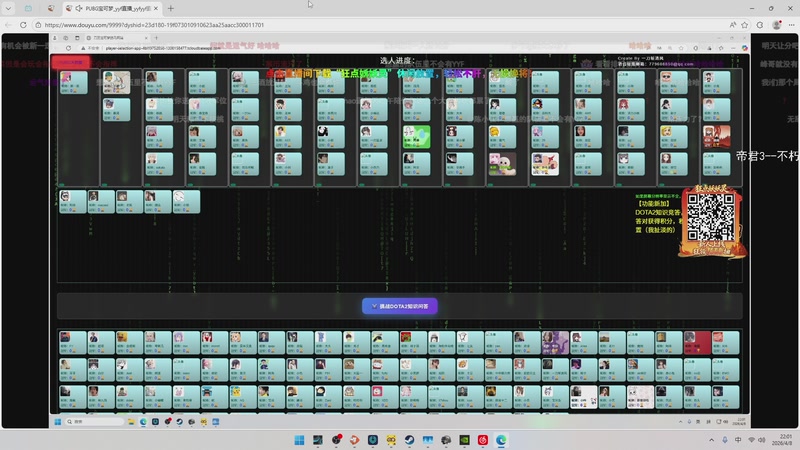Mute the PUBG宝可梦 tab audio
The height and width of the screenshot is (450, 800).
pos(79,9)
